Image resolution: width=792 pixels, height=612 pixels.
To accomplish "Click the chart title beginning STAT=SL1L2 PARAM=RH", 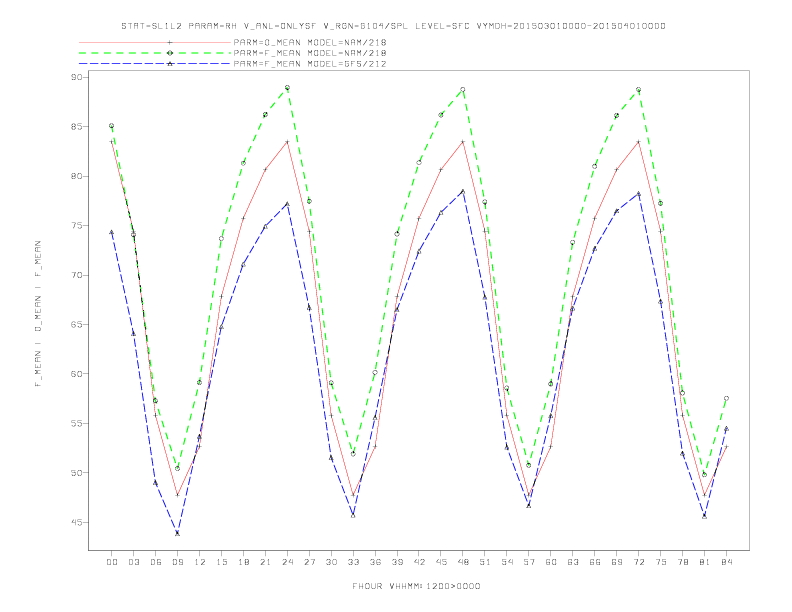I will (393, 26).
